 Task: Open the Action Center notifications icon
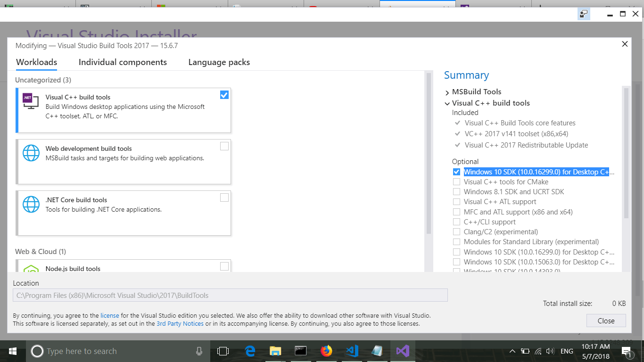(x=627, y=352)
